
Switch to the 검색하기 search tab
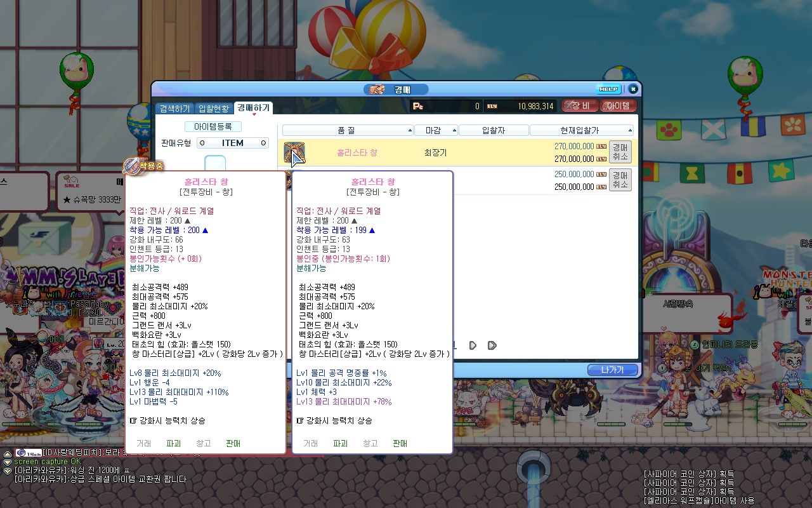174,109
